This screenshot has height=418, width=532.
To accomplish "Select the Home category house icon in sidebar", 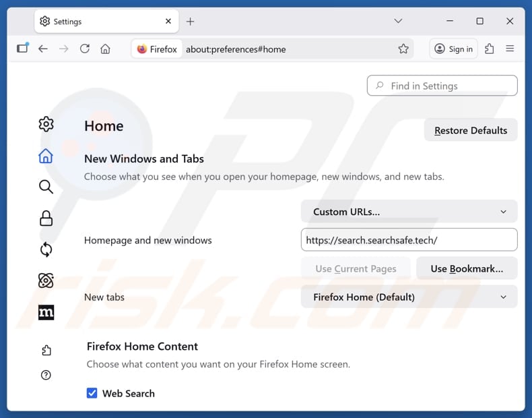I will click(x=46, y=156).
